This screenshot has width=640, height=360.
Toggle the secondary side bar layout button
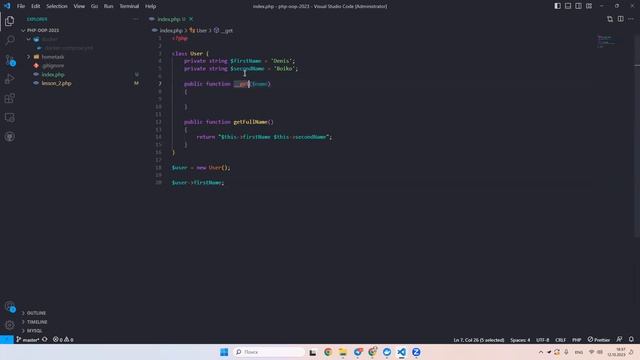578,6
